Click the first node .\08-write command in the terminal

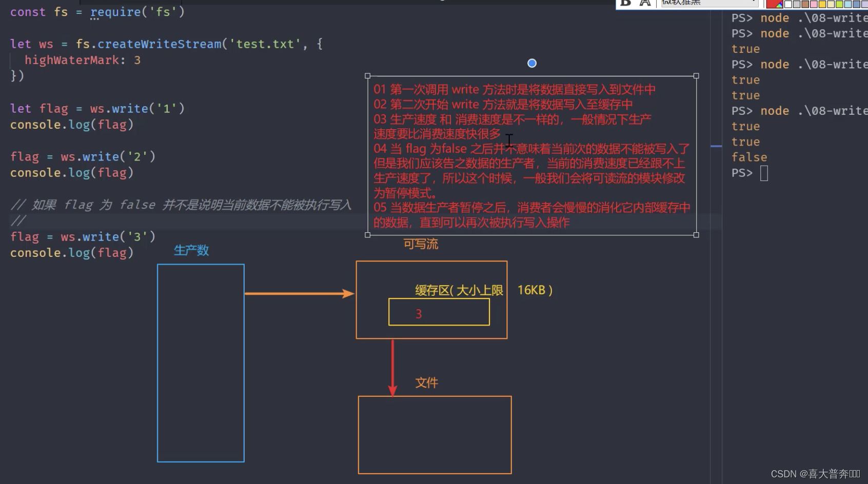pos(814,18)
